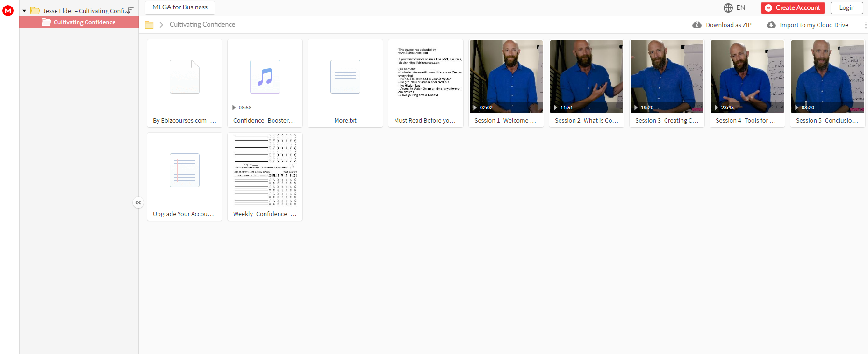Select the Cultivating Confidence tree folder
868x354 pixels.
coord(79,22)
